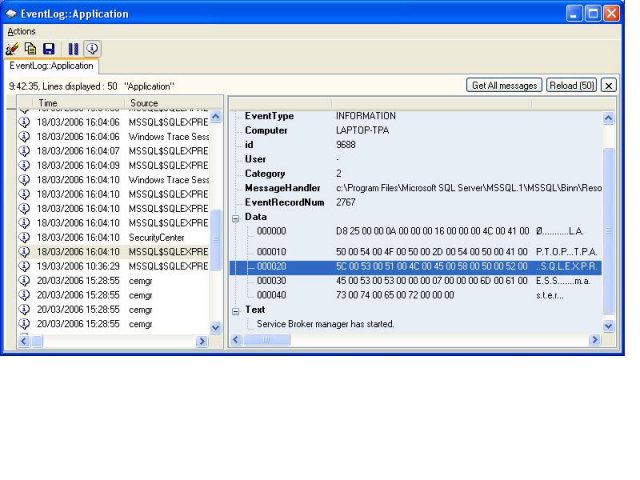Minimize the EventLog::Application window
Viewport: 640px width, 480px height.
574,13
